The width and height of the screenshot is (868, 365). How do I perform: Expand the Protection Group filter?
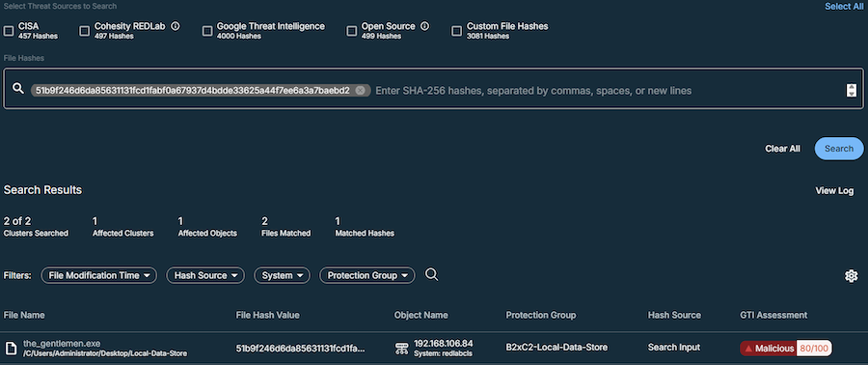click(x=367, y=275)
